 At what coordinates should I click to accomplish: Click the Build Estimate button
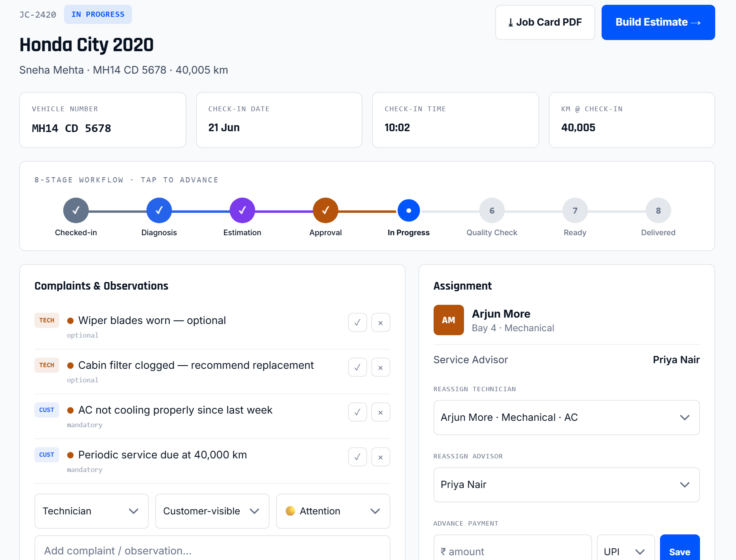[658, 22]
